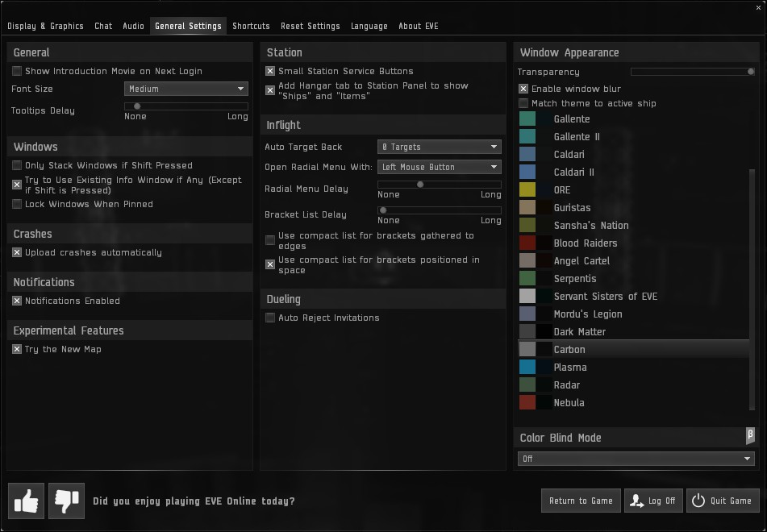Toggle Notifications Enabled checkbox
Viewport: 767px width, 532px height.
[17, 301]
